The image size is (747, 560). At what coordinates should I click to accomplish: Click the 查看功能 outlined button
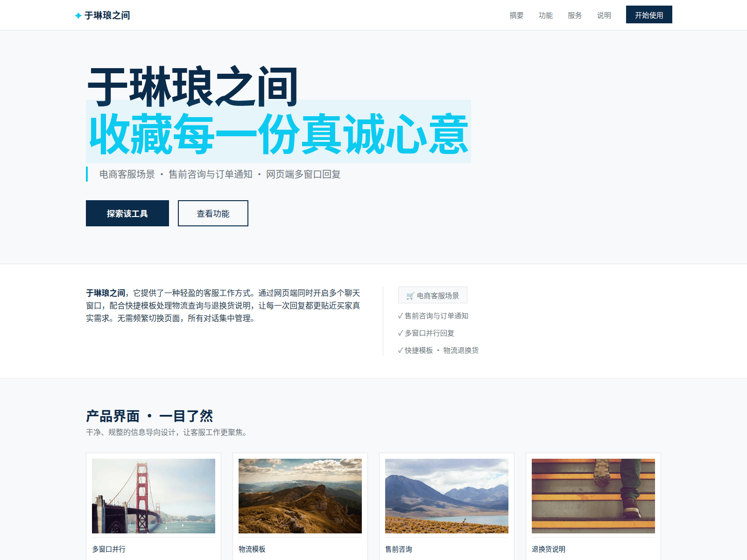(213, 213)
